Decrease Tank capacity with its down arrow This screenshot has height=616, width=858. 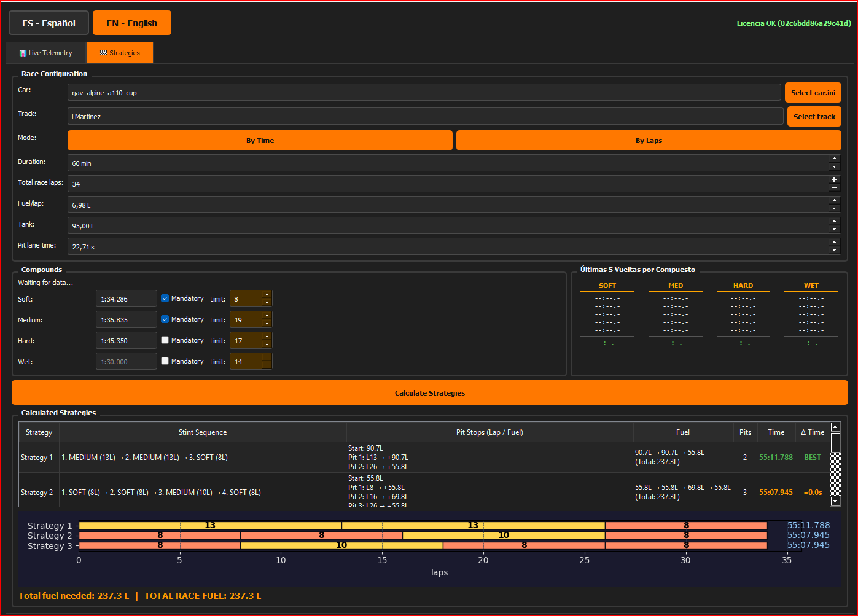click(834, 230)
